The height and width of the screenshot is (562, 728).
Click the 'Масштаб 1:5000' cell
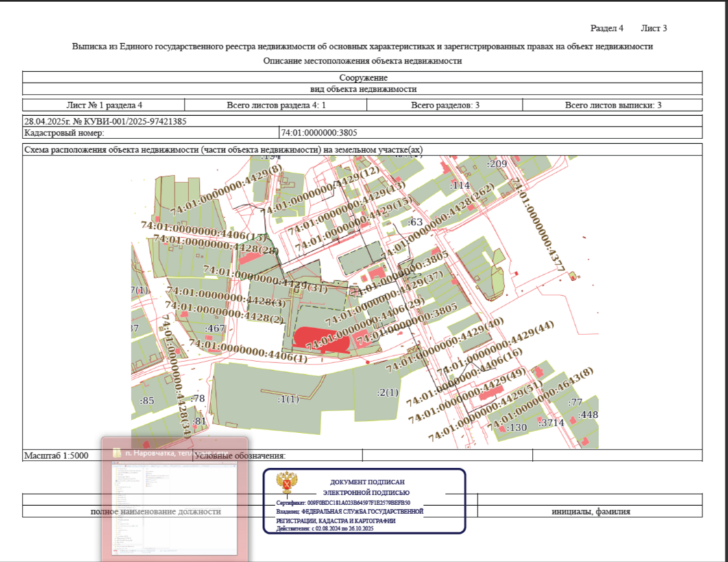[x=107, y=455]
